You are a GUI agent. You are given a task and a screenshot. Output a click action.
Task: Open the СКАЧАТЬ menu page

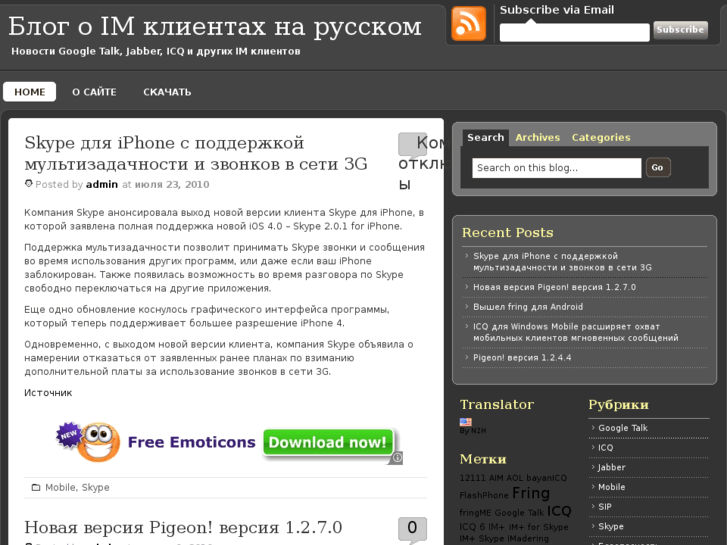click(167, 92)
